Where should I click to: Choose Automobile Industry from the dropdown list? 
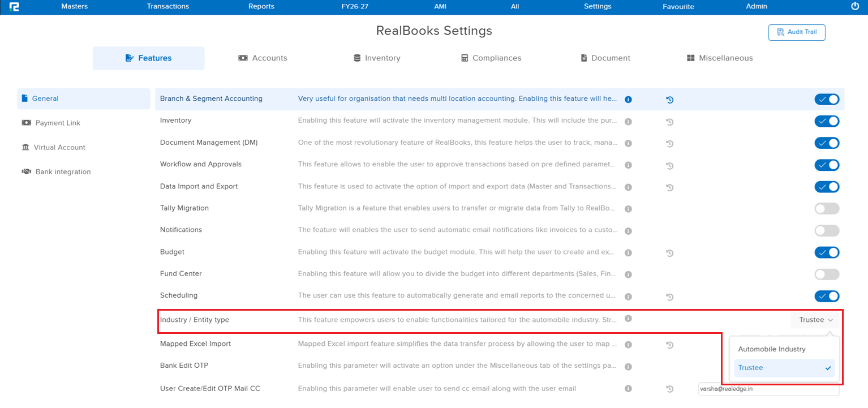pos(784,349)
